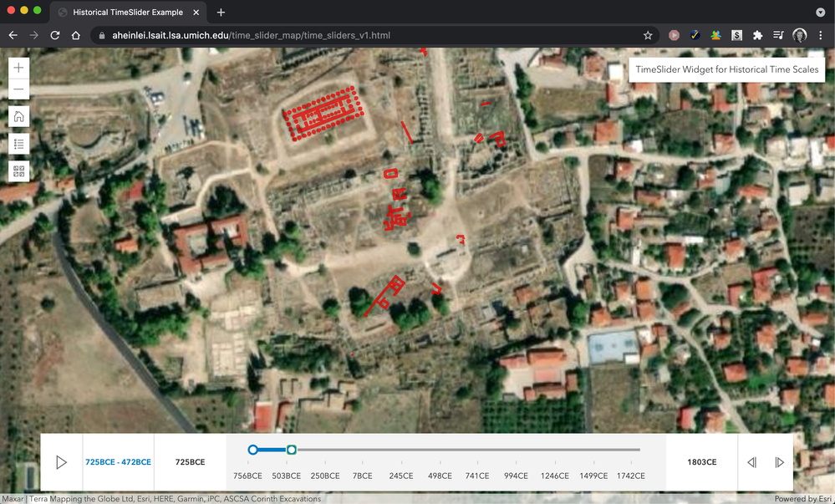Open Chrome media controls icon
This screenshot has height=504, width=835.
pyautogui.click(x=778, y=36)
